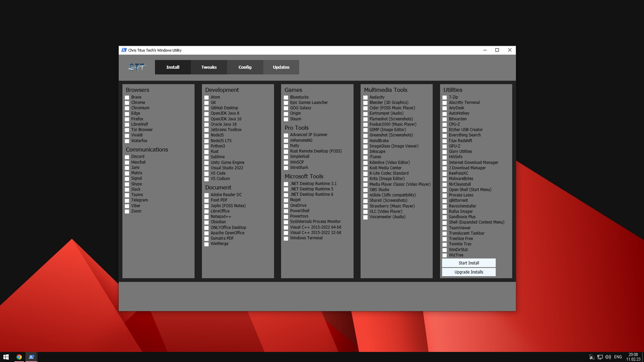Check the Brave browser checkbox
Viewport: 644px width, 362px height.
[127, 97]
